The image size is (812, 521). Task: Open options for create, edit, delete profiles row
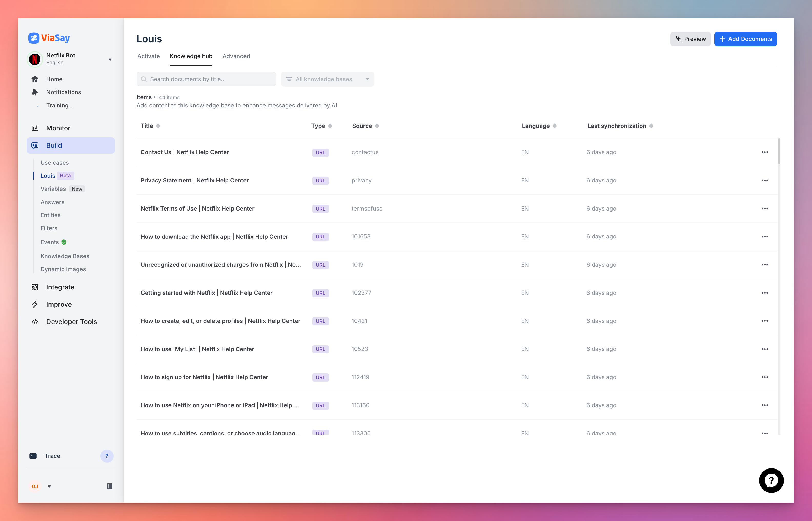click(x=765, y=321)
